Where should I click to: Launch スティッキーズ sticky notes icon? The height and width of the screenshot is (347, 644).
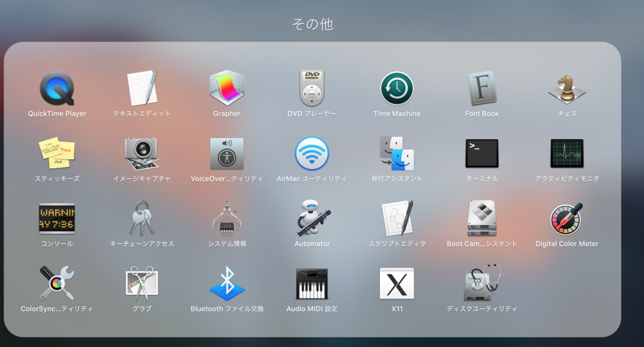click(x=57, y=154)
